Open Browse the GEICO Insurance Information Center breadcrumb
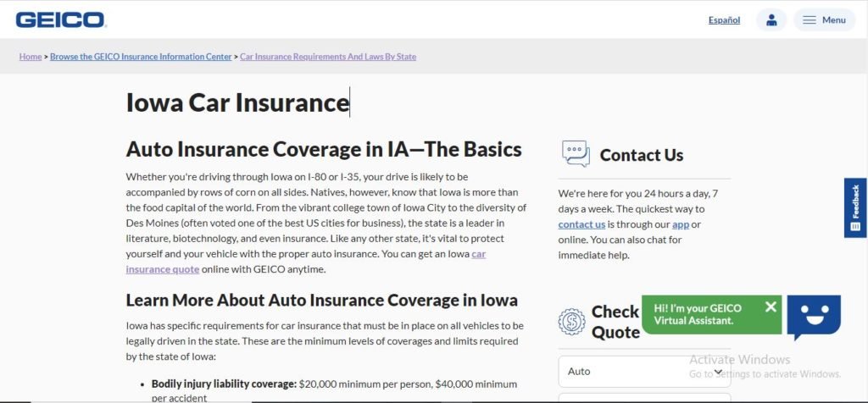The height and width of the screenshot is (403, 868). 141,57
